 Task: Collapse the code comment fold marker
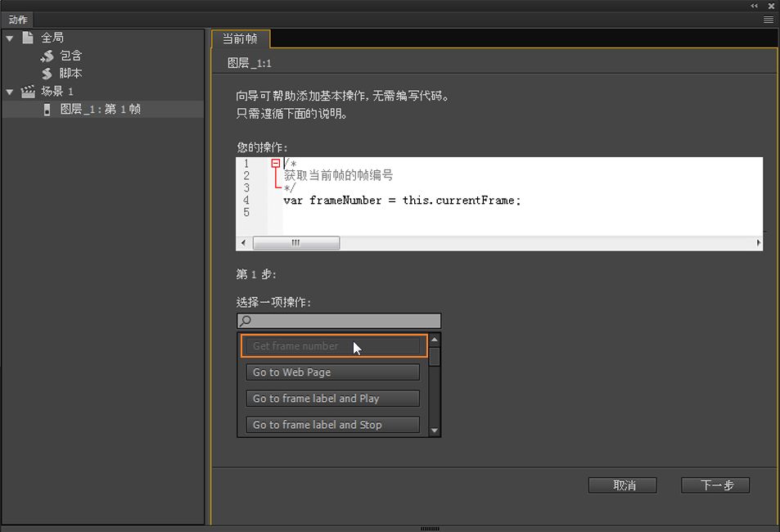(x=275, y=163)
